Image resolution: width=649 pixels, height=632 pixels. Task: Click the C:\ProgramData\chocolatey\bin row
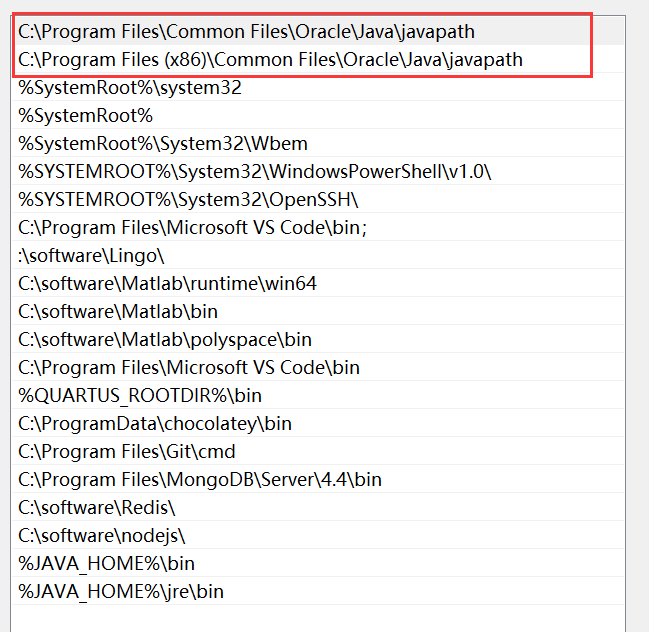[x=318, y=423]
